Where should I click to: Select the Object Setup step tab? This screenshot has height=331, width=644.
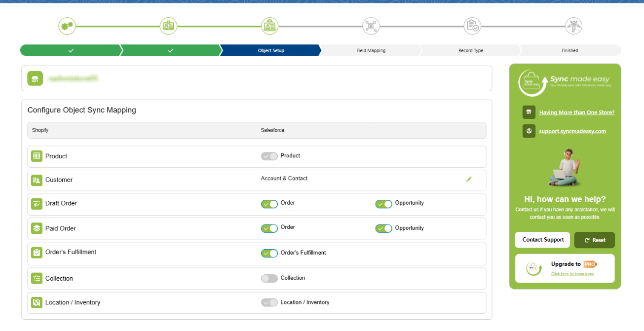(271, 50)
